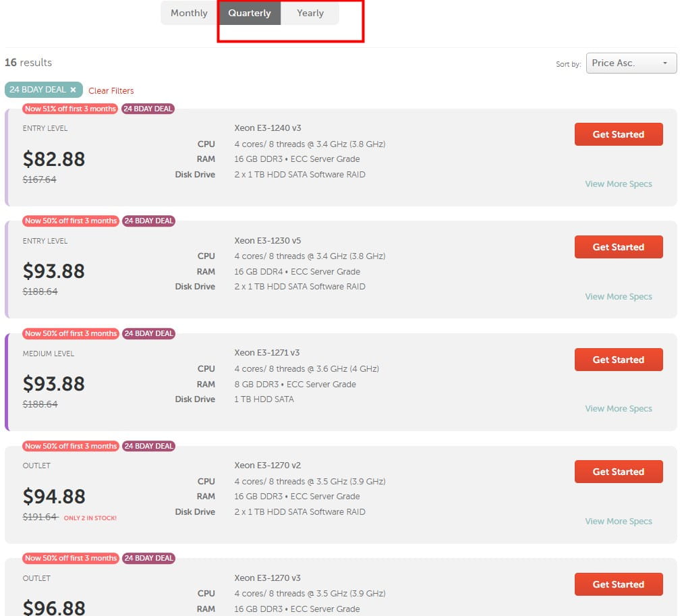
Task: Get Started on the Medium Level server
Action: (x=618, y=360)
